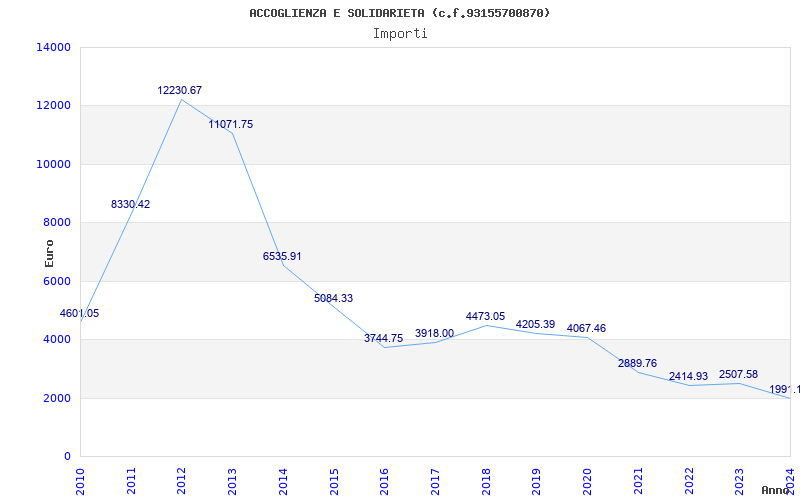
Task: Click y-axis value 0
Action: coord(67,457)
